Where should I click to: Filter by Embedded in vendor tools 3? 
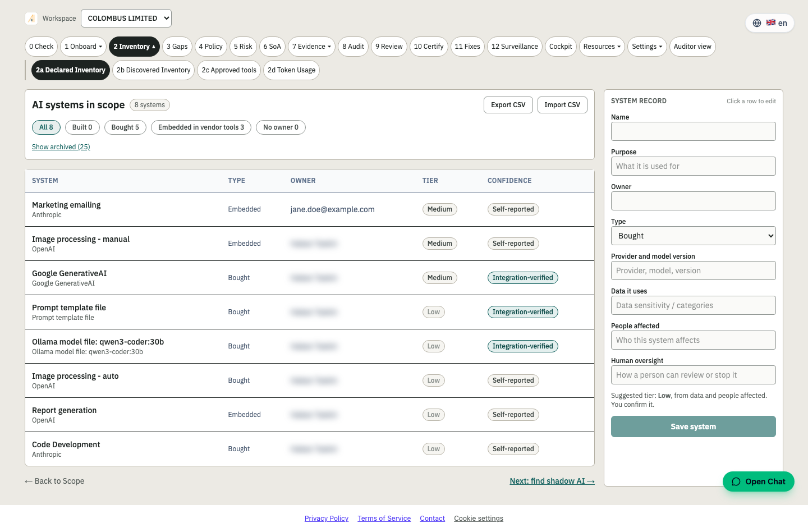click(201, 127)
